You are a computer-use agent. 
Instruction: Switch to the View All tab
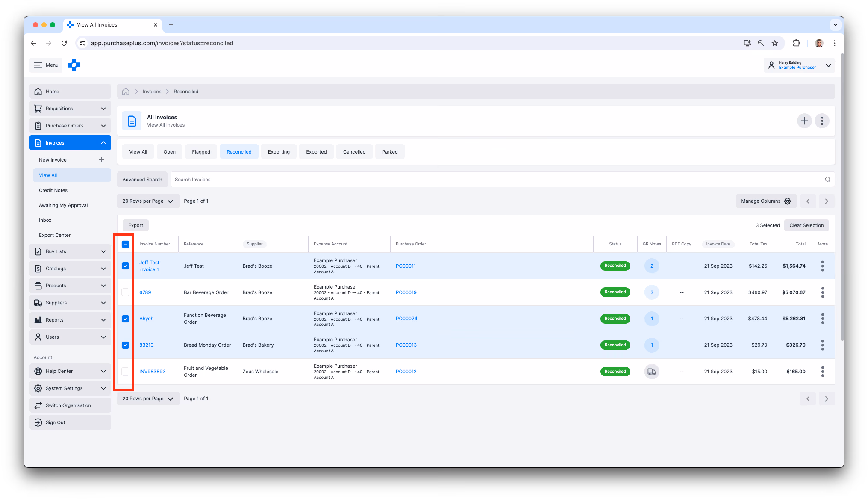pyautogui.click(x=138, y=152)
